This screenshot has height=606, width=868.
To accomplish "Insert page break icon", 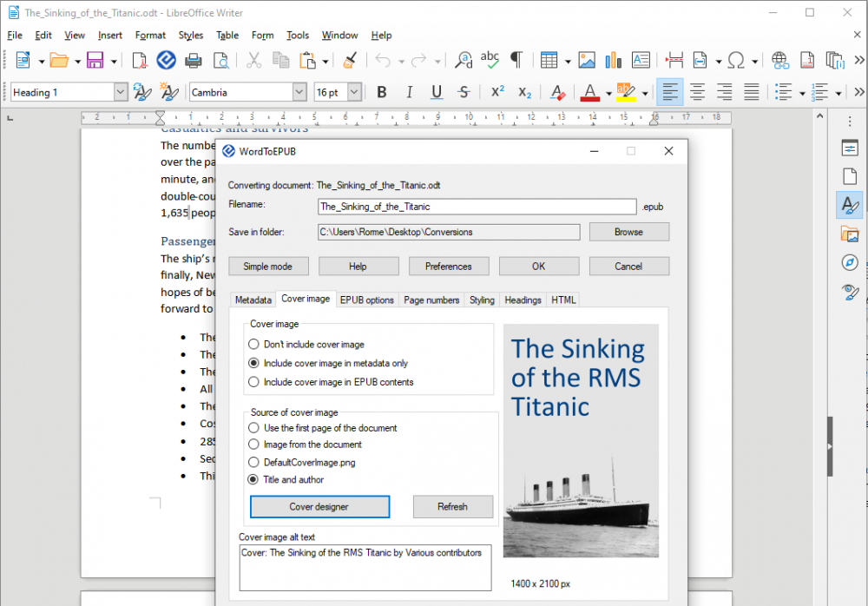I will tap(674, 60).
